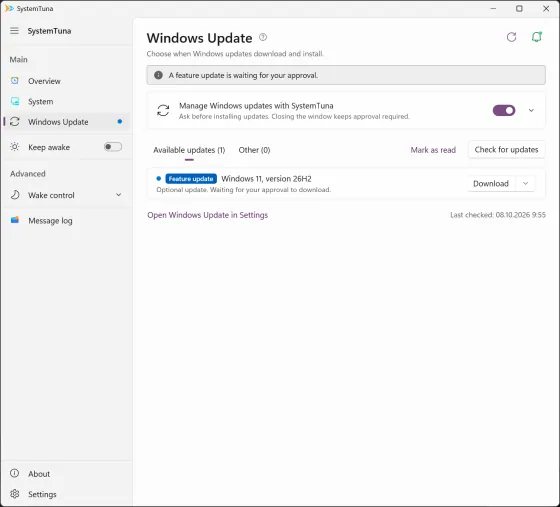The height and width of the screenshot is (507, 560).
Task: Minimize the SystemTuna window
Action: pyautogui.click(x=493, y=8)
